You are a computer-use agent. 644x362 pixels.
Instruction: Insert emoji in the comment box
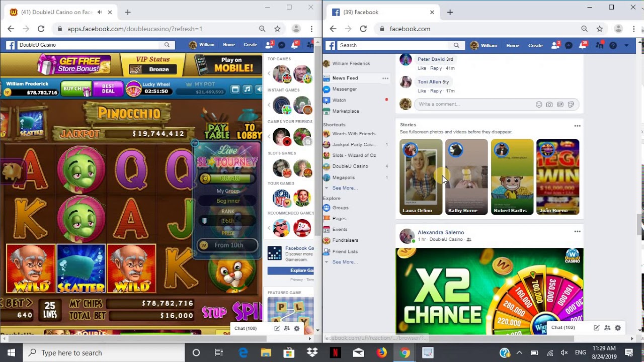(x=539, y=105)
